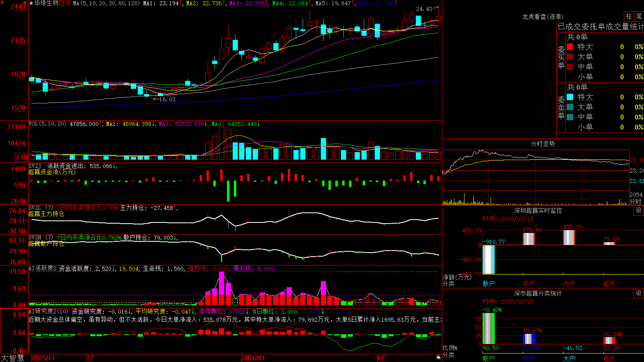Click the 超赢散户持仓 label

pos(46,244)
